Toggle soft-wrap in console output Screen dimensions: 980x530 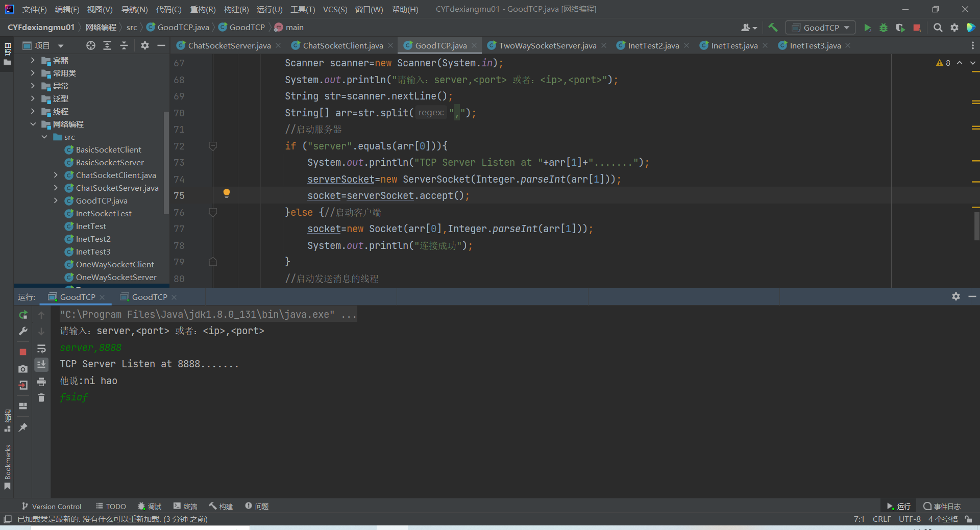coord(41,349)
